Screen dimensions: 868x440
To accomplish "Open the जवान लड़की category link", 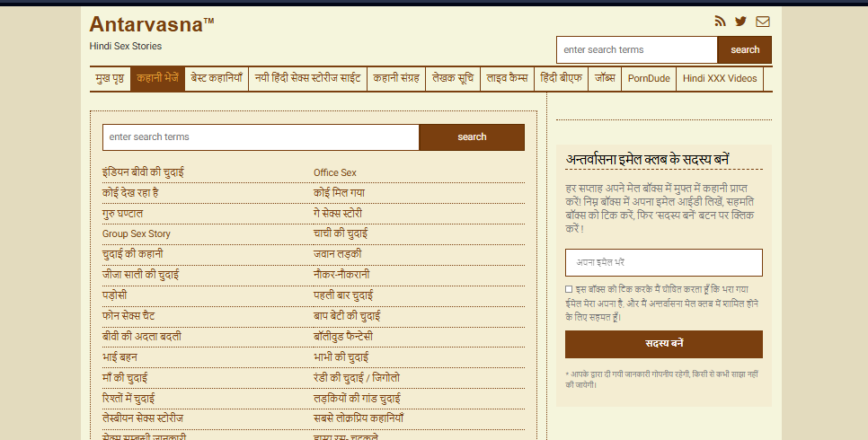I will point(337,255).
